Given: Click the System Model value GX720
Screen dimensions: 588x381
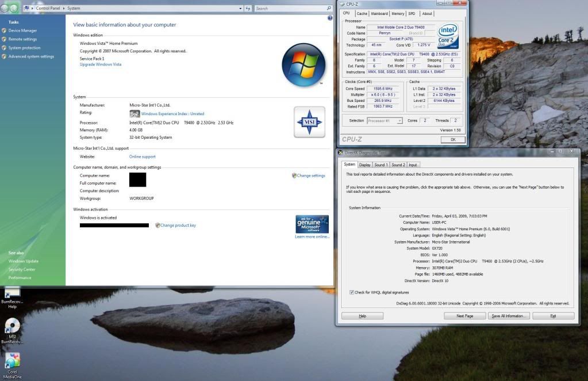Looking at the screenshot, I should coord(437,249).
